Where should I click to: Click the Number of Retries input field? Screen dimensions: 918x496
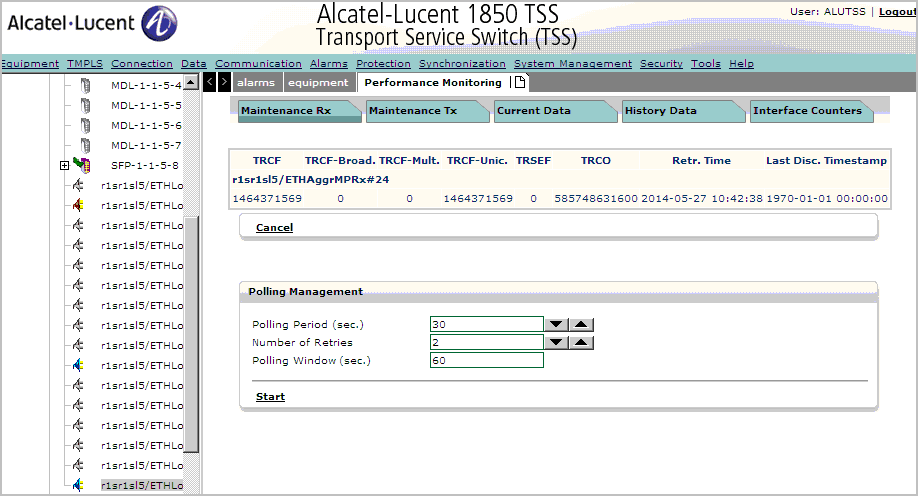point(487,343)
